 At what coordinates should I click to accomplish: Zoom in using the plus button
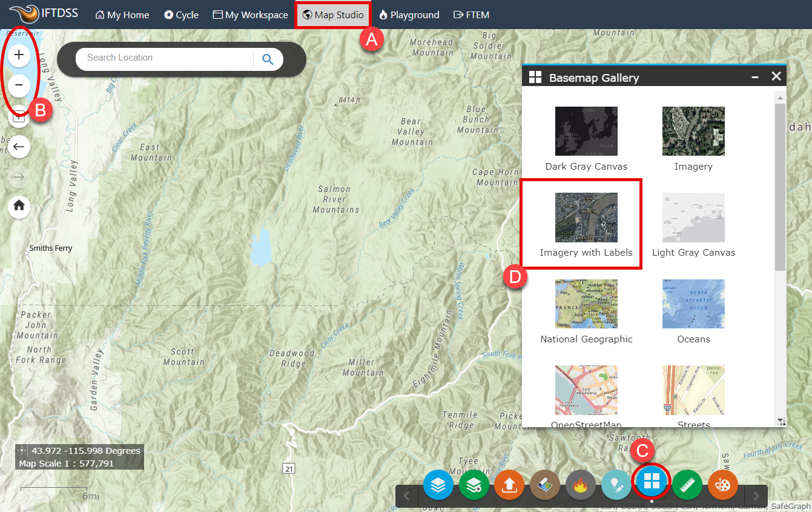19,55
